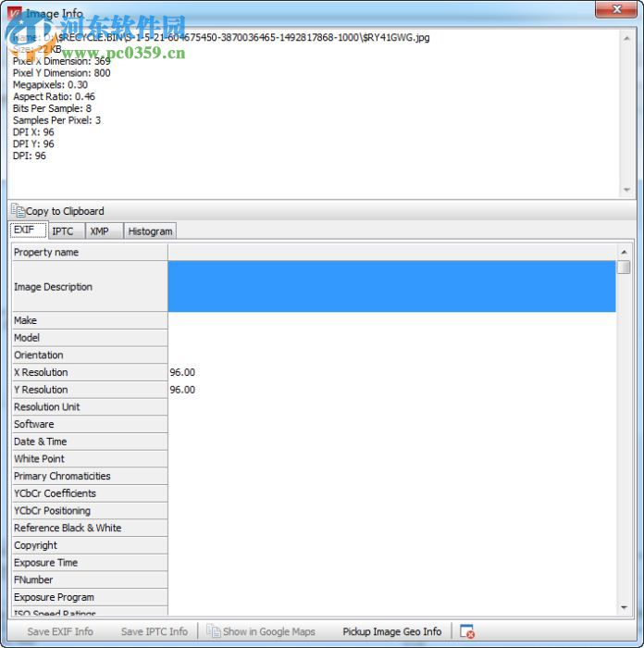
Task: Select the Date & Time property row
Action: pyautogui.click(x=90, y=442)
